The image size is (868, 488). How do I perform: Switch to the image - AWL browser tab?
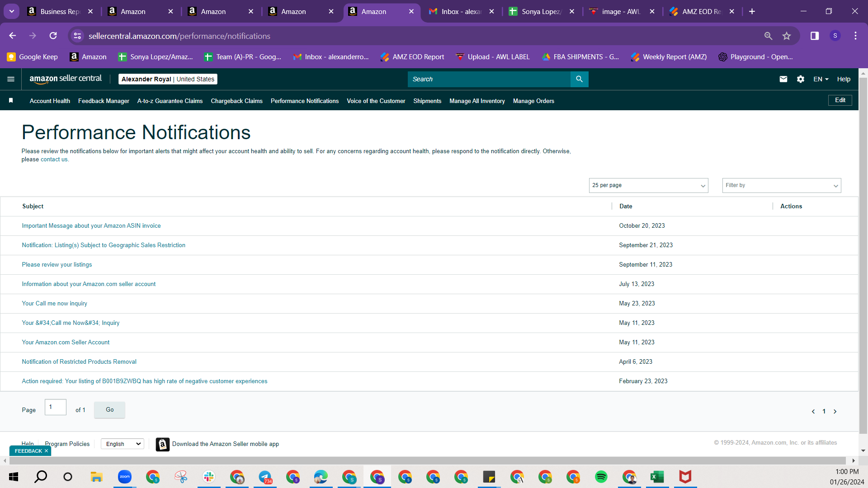[x=621, y=11]
